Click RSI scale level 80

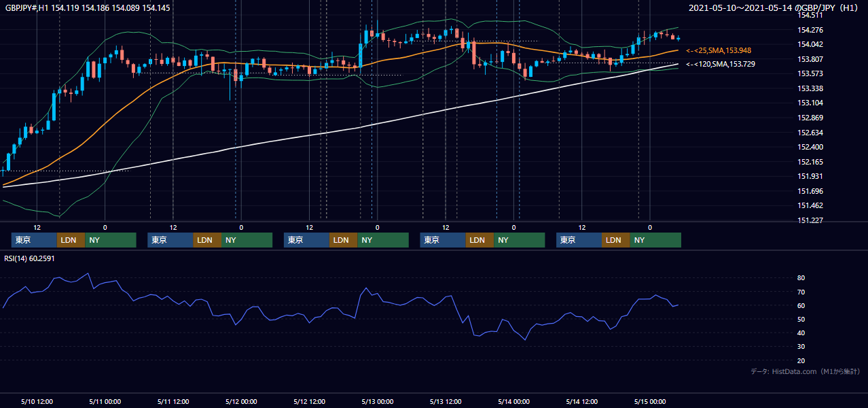click(801, 278)
